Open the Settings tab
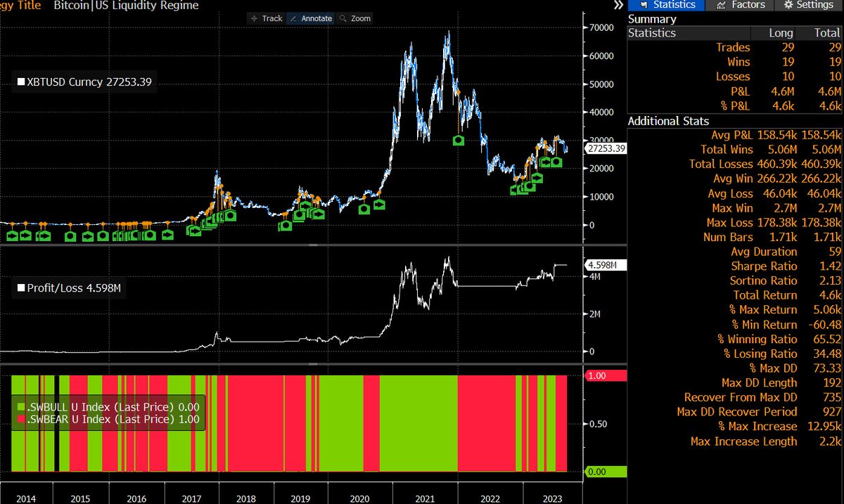The image size is (844, 504). pyautogui.click(x=809, y=5)
